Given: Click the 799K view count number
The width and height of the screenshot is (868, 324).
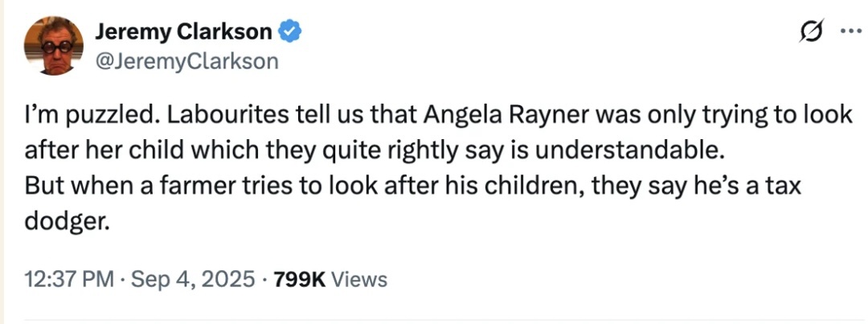Looking at the screenshot, I should (299, 280).
